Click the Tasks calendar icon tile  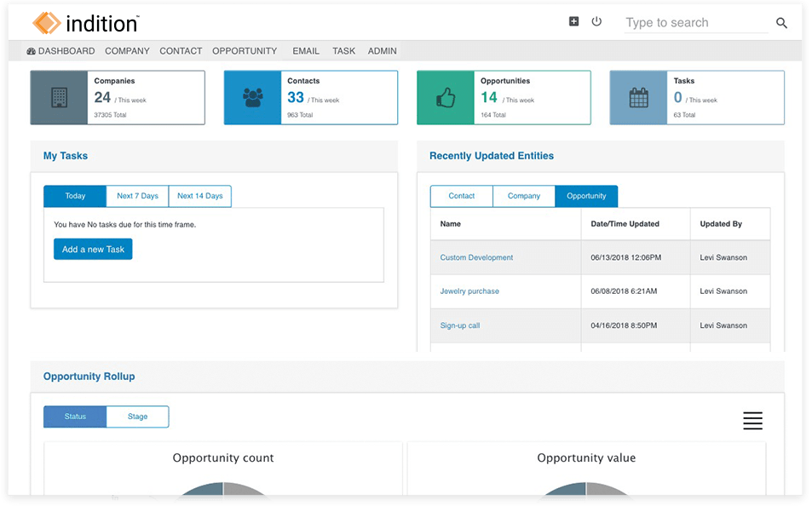click(638, 97)
